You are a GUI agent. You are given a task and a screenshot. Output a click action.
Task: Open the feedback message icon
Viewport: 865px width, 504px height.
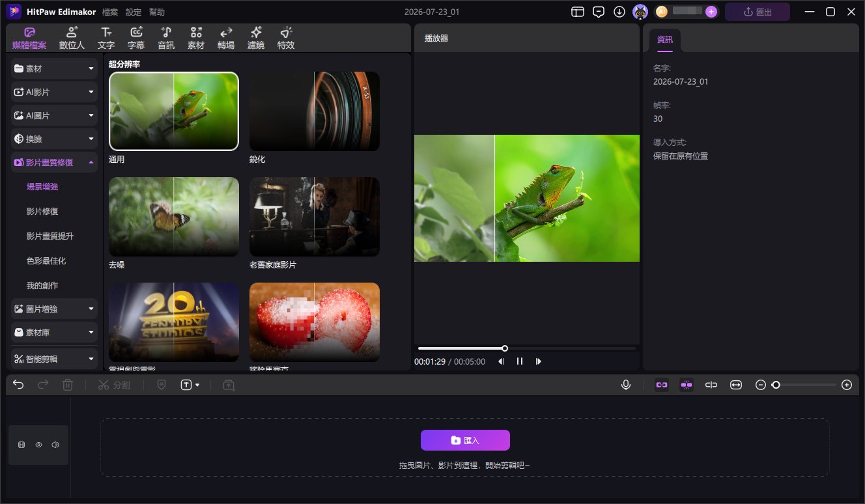(x=599, y=12)
